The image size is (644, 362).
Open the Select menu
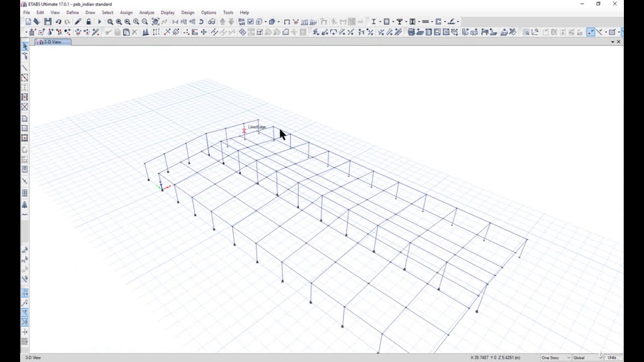click(108, 13)
